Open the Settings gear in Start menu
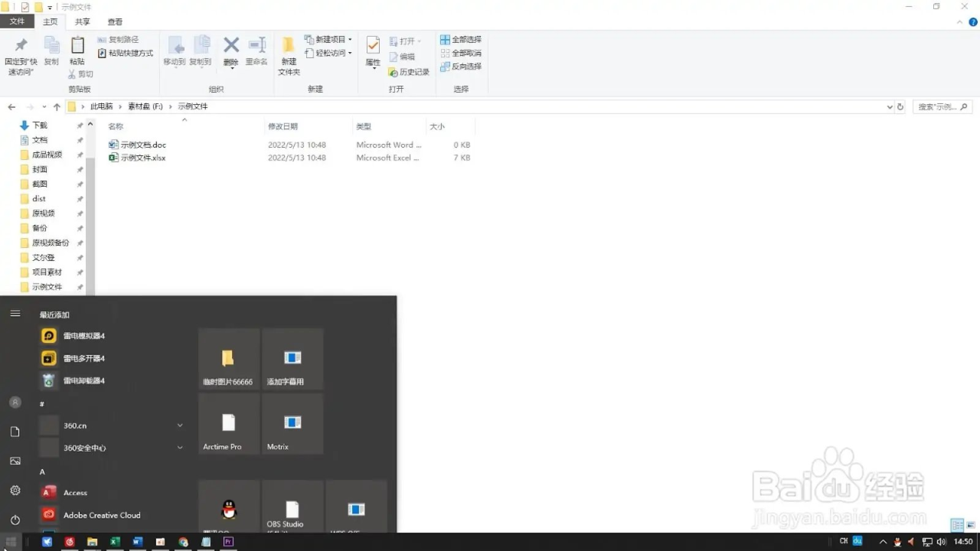 click(x=15, y=491)
